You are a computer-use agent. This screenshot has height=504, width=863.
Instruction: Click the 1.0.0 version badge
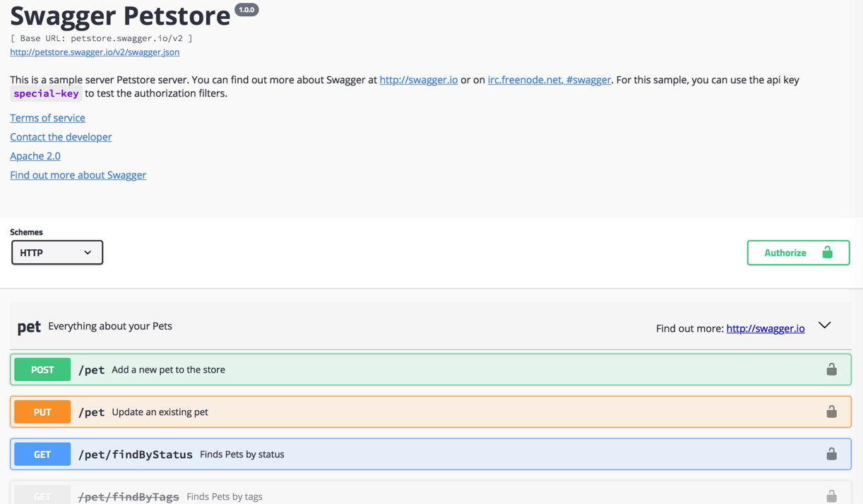(246, 10)
